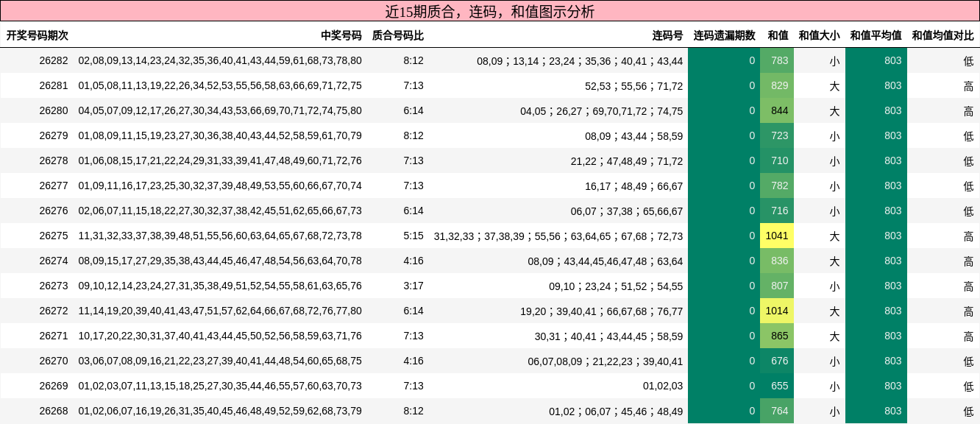980x424 pixels.
Task: Click the ratio 3:17 in row 26273
Action: [x=413, y=286]
